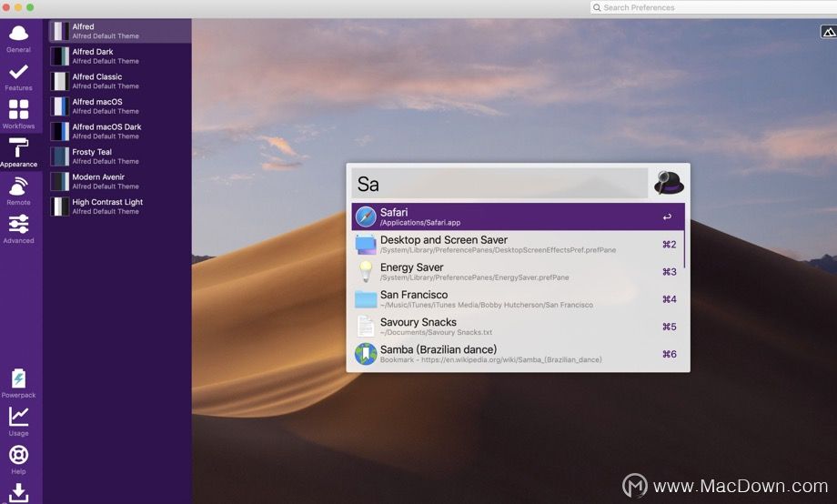Image resolution: width=837 pixels, height=504 pixels.
Task: Pick the High Contrast Light theme
Action: click(x=120, y=207)
